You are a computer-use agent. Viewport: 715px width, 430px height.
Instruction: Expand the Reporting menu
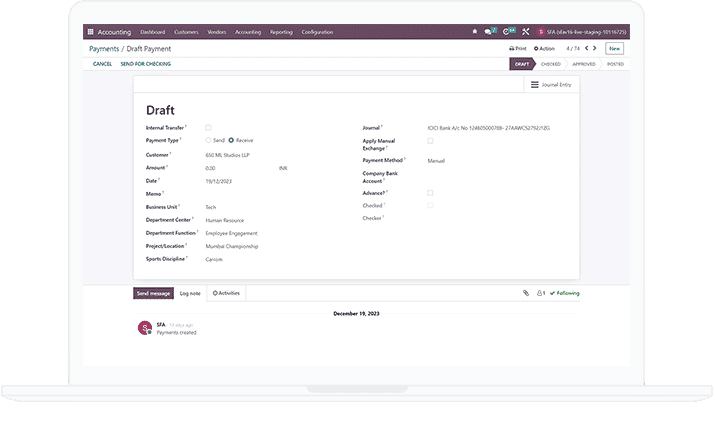click(280, 32)
